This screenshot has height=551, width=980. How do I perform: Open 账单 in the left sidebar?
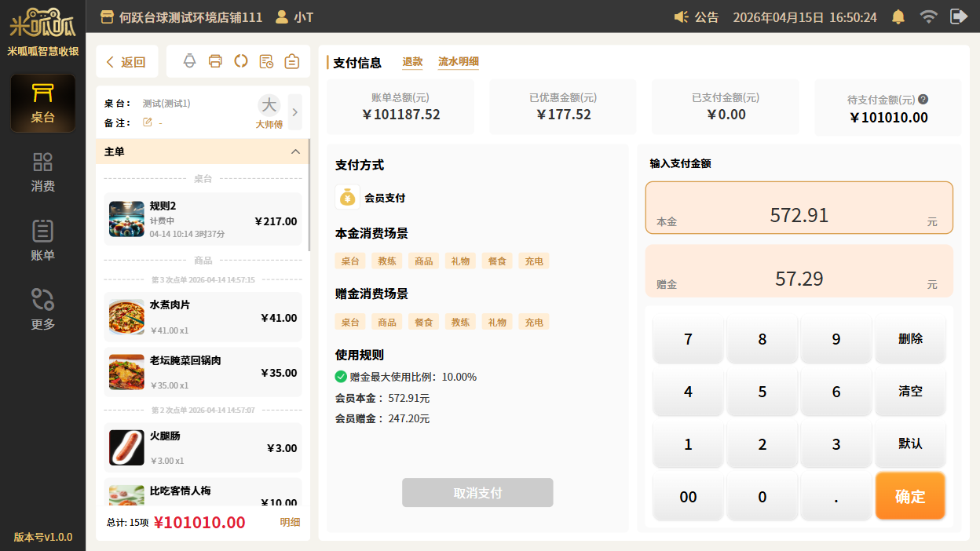[42, 240]
